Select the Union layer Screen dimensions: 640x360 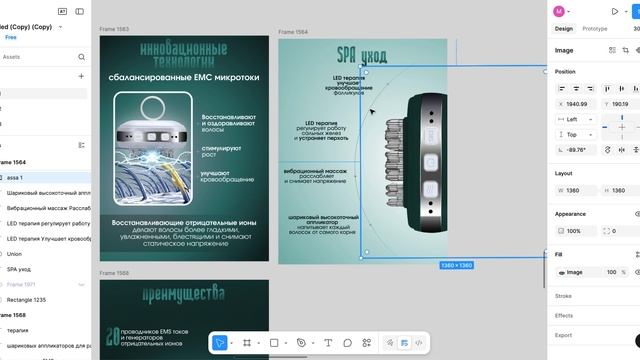pyautogui.click(x=14, y=254)
